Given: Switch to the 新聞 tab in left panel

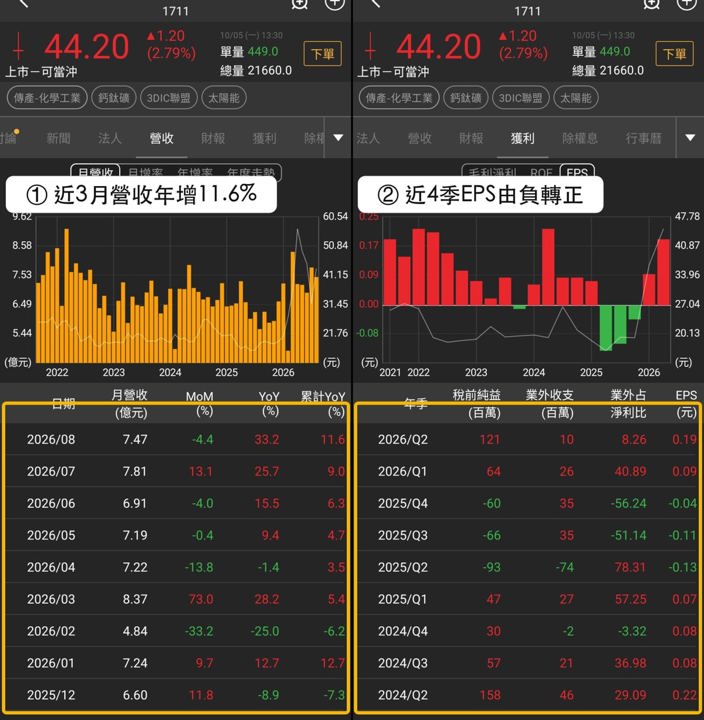Looking at the screenshot, I should [x=58, y=138].
